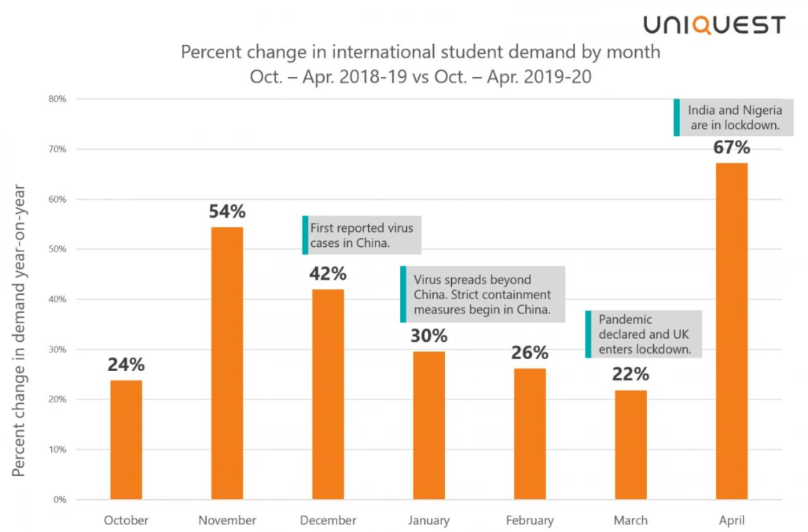
Task: Click the 80% y-axis tick label
Action: tap(58, 99)
